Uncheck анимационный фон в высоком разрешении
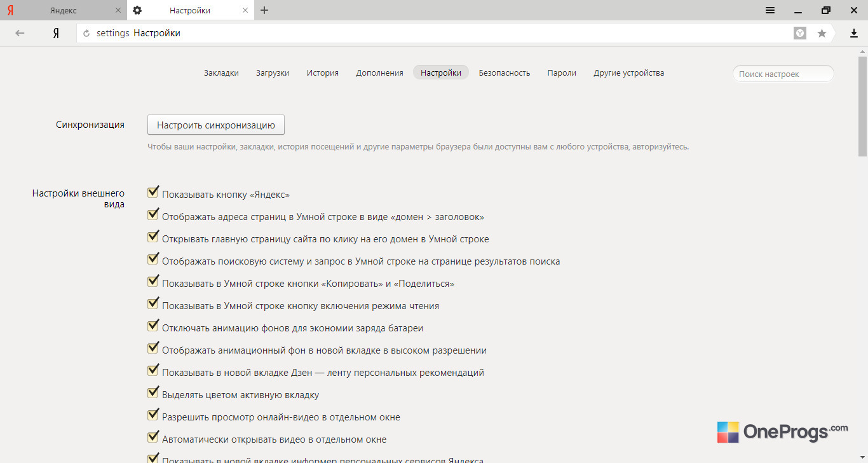The width and height of the screenshot is (868, 463). pos(153,349)
